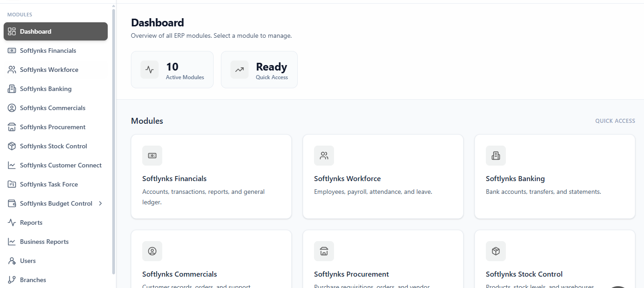Open Business Reports in the sidebar
Screen dimensions: 644x288
(x=55, y=242)
